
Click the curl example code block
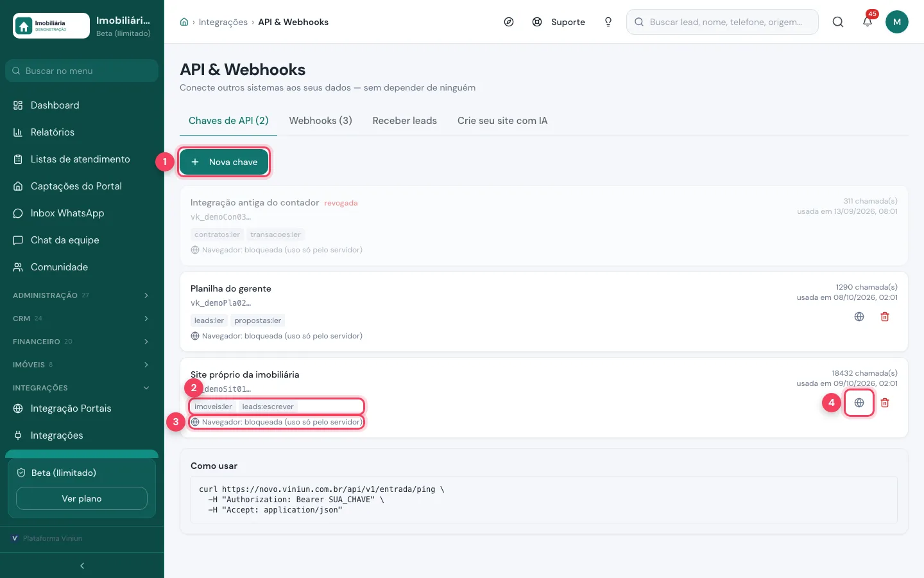544,500
